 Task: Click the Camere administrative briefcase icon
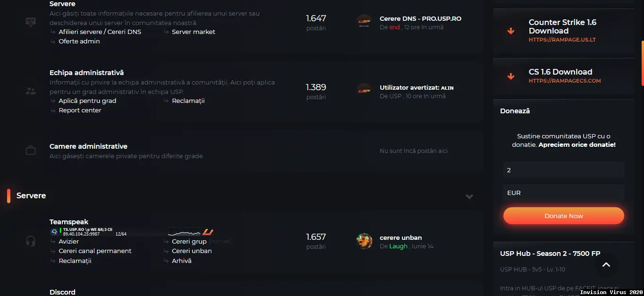(31, 151)
